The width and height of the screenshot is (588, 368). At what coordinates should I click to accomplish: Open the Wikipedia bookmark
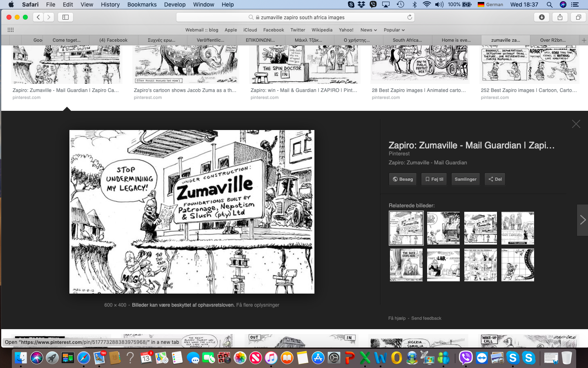322,30
